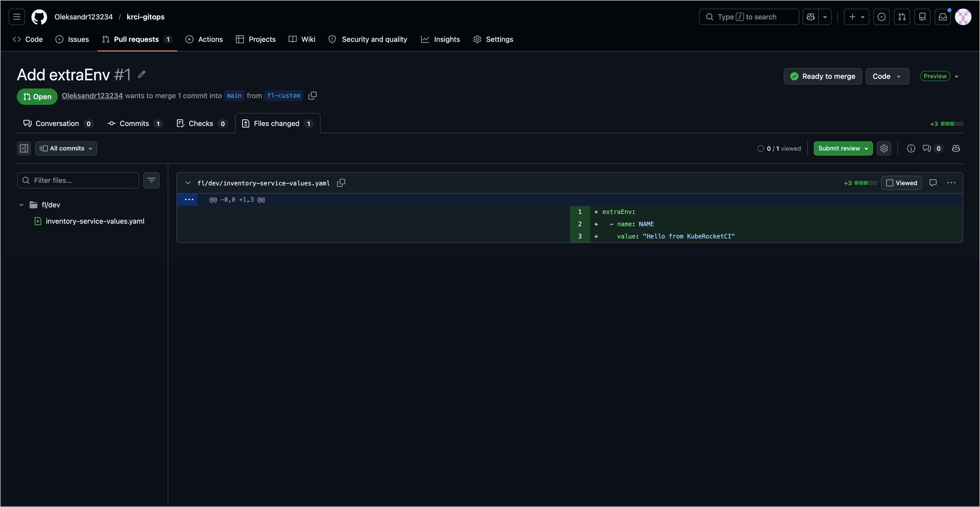The width and height of the screenshot is (980, 507).
Task: Open Copilot icon in review toolbar
Action: pyautogui.click(x=956, y=148)
